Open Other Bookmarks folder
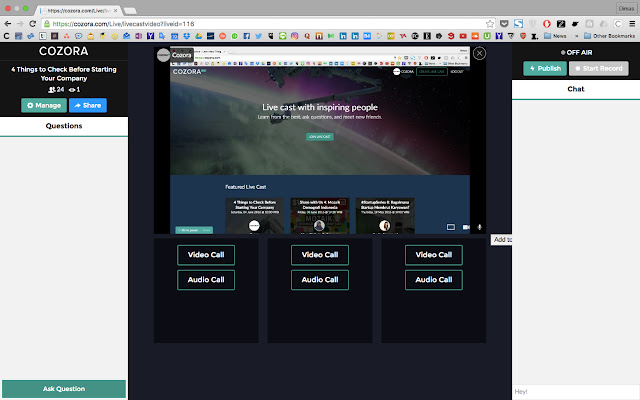Image resolution: width=640 pixels, height=400 pixels. pos(609,36)
